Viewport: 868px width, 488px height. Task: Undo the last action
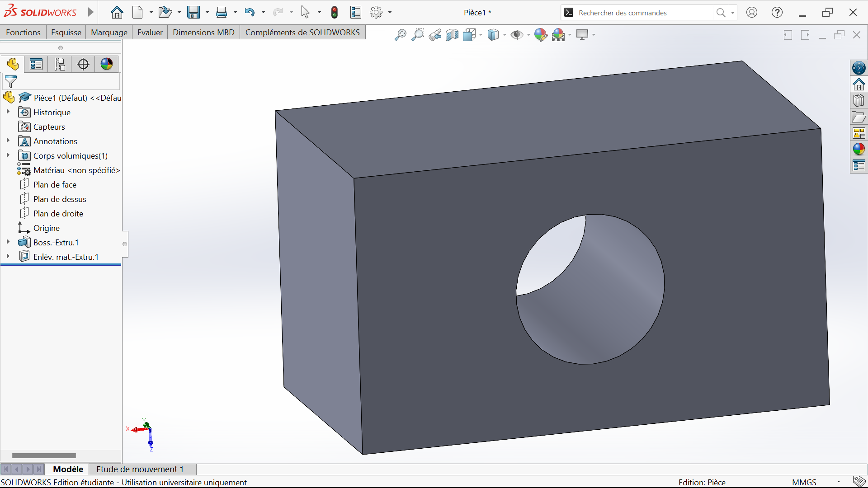point(250,12)
